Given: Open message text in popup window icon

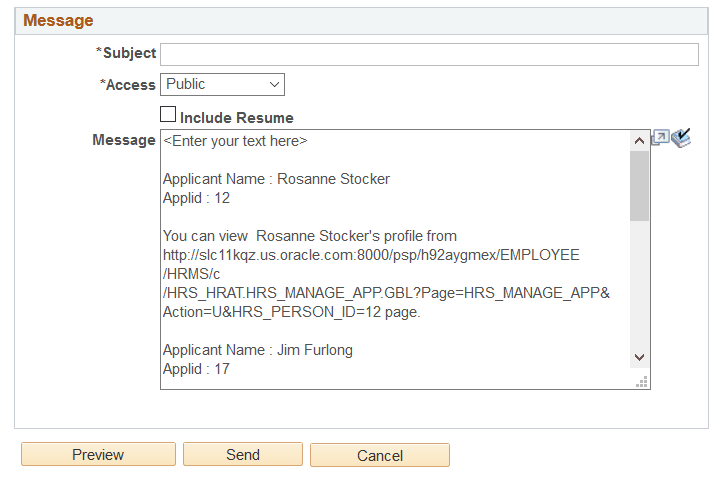Looking at the screenshot, I should pos(660,138).
